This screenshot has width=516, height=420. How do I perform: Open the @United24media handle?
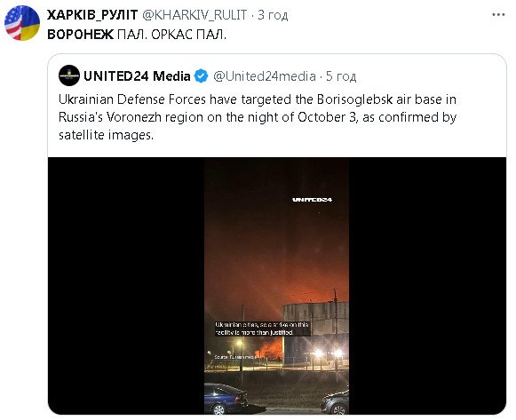tap(265, 76)
